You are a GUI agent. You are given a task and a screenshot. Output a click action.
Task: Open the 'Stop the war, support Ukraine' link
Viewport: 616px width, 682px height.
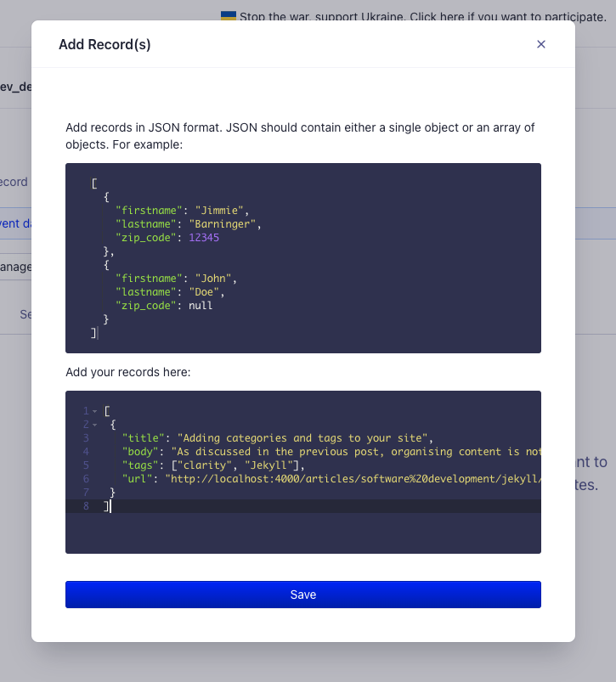coord(423,17)
